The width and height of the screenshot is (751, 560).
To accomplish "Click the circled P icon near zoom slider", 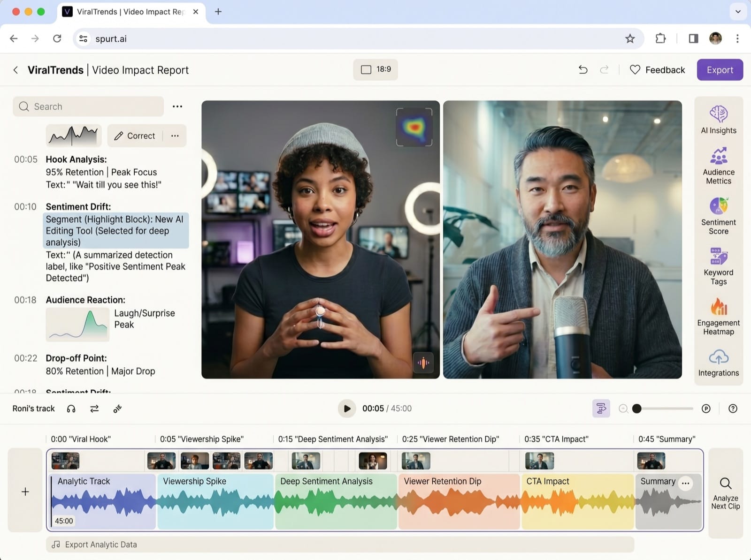I will pos(706,409).
